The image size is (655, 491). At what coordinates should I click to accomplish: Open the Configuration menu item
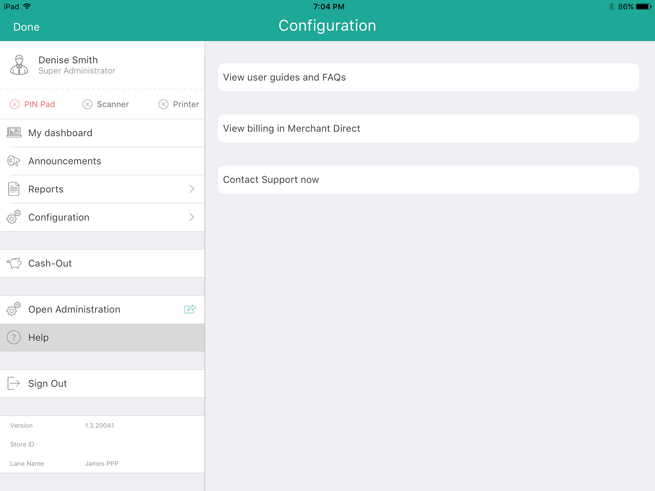point(102,217)
